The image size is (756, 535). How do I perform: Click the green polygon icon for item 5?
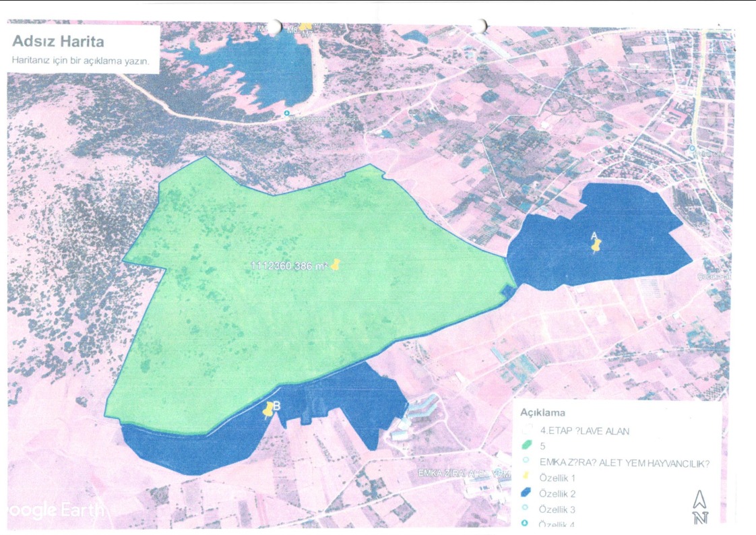[x=526, y=446]
